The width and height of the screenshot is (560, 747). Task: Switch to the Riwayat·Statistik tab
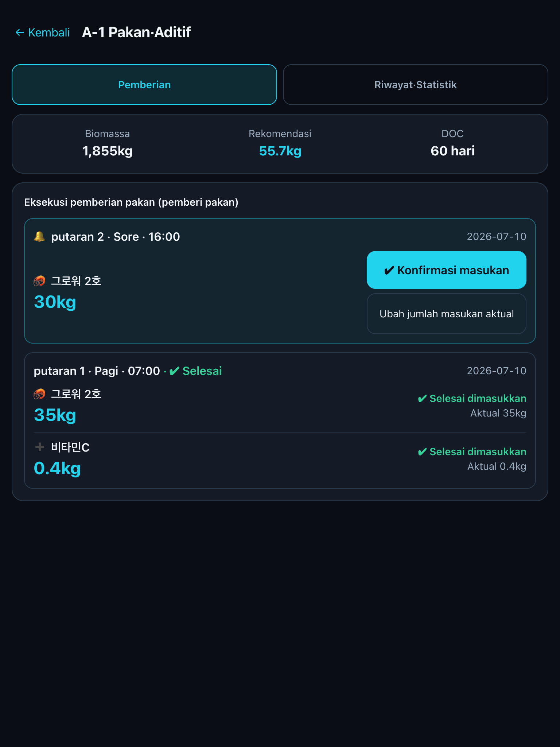416,85
